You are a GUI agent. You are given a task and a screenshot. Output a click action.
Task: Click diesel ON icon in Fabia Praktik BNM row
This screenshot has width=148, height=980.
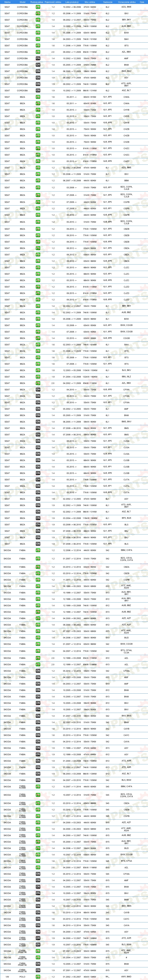[x=38, y=964]
